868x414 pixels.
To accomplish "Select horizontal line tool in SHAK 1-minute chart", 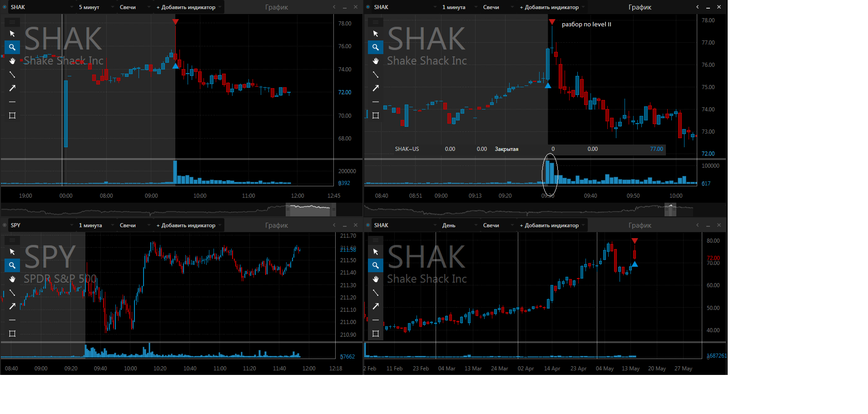I will [x=376, y=102].
